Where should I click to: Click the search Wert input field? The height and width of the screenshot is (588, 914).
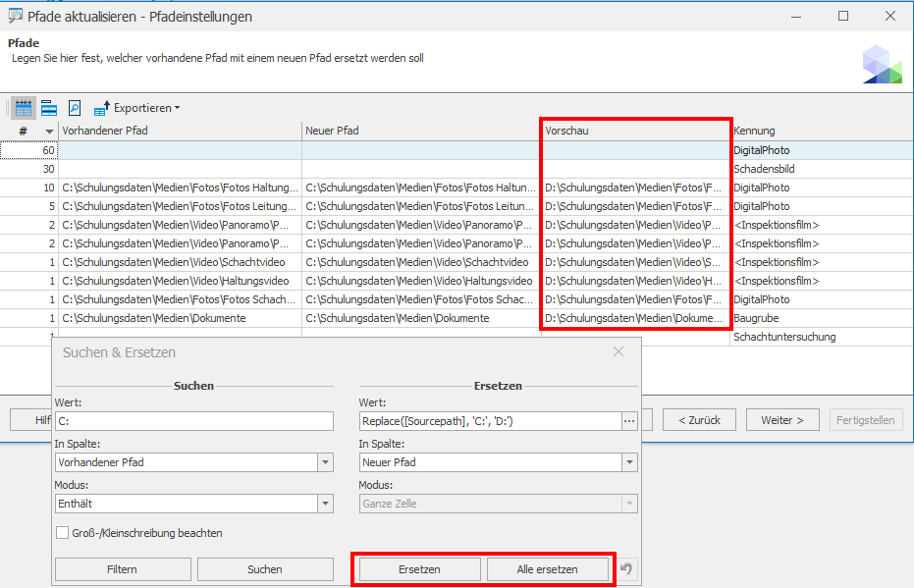point(194,421)
